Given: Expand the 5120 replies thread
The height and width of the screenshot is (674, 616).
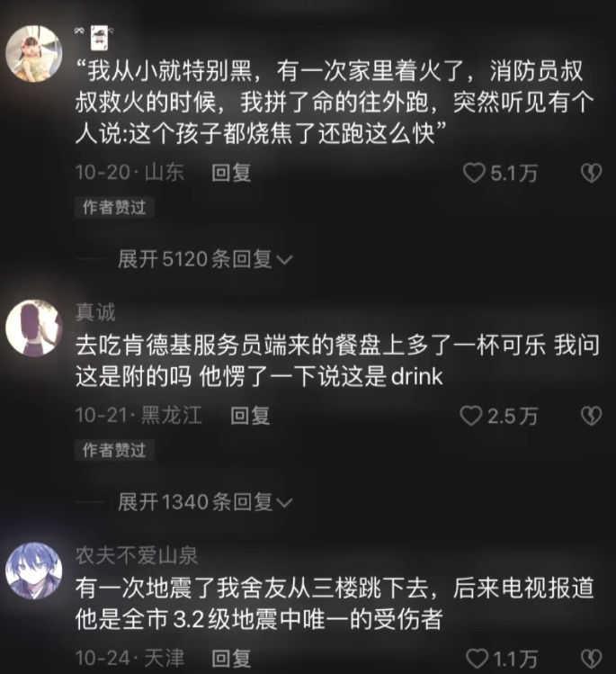Looking at the screenshot, I should point(205,259).
